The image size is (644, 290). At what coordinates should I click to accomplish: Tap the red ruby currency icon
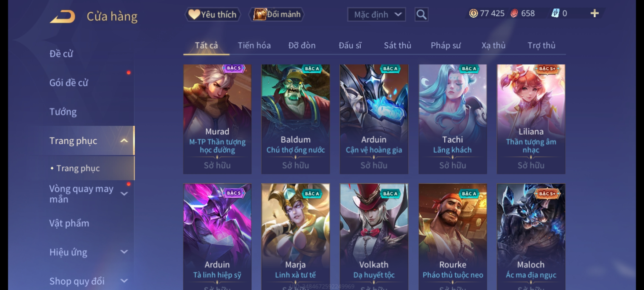coord(514,13)
